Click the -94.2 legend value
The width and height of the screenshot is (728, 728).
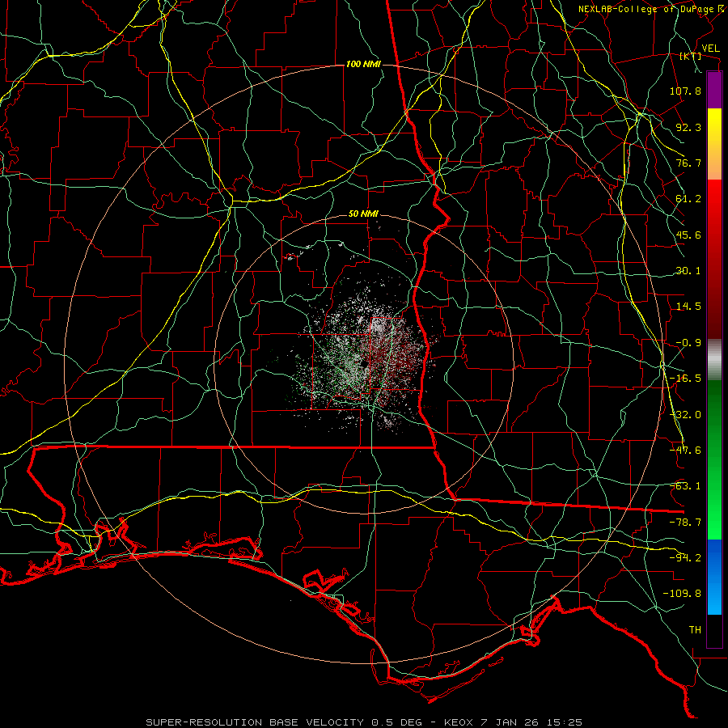point(685,558)
